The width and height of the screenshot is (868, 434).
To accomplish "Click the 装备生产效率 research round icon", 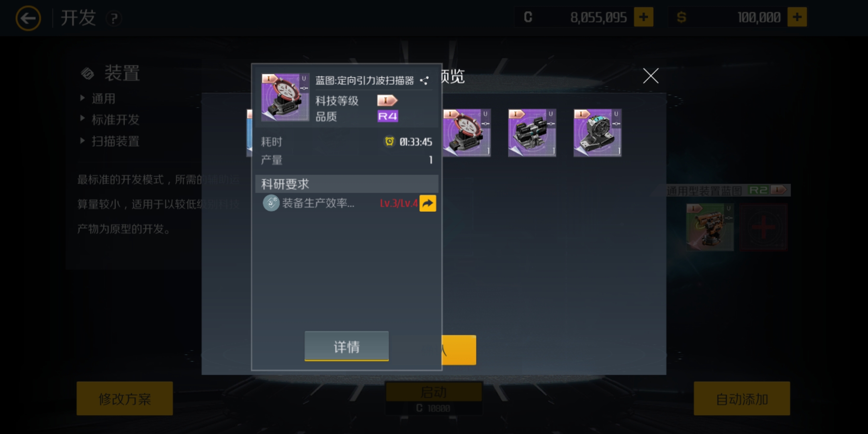I will point(271,203).
